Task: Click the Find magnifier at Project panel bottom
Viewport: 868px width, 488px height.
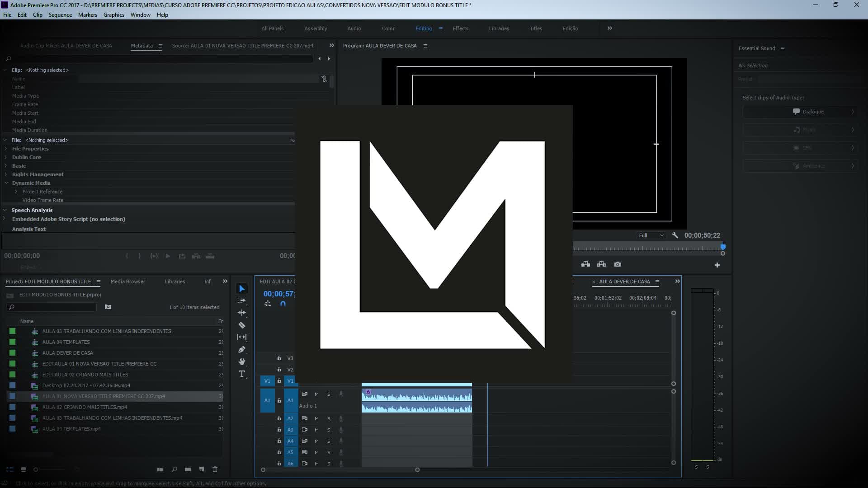Action: click(x=175, y=469)
